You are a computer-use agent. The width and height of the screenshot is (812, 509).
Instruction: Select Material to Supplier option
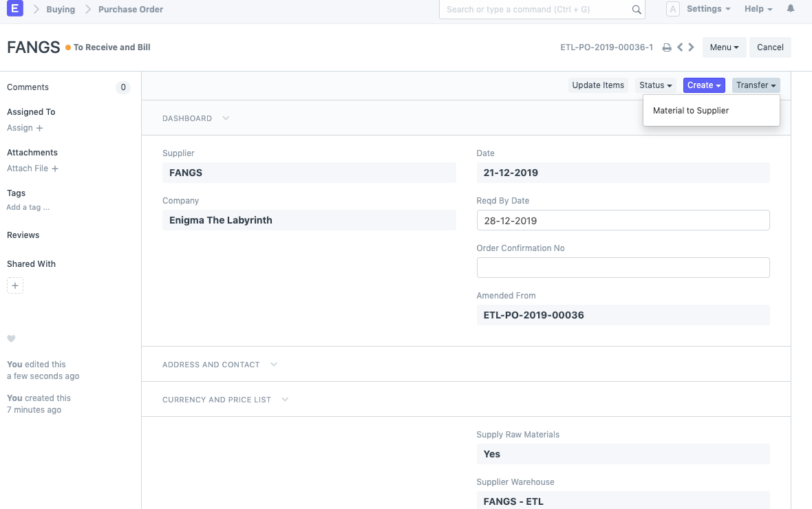pos(690,110)
